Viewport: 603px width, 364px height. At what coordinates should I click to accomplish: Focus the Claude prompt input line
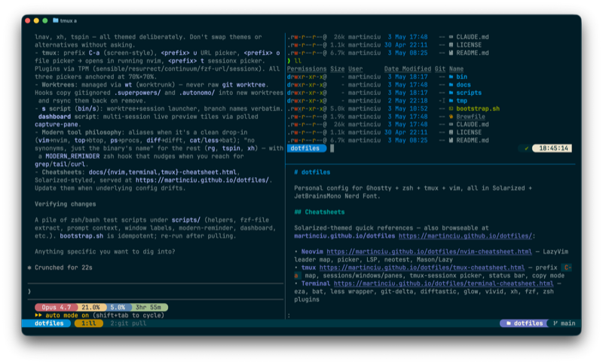(156, 292)
